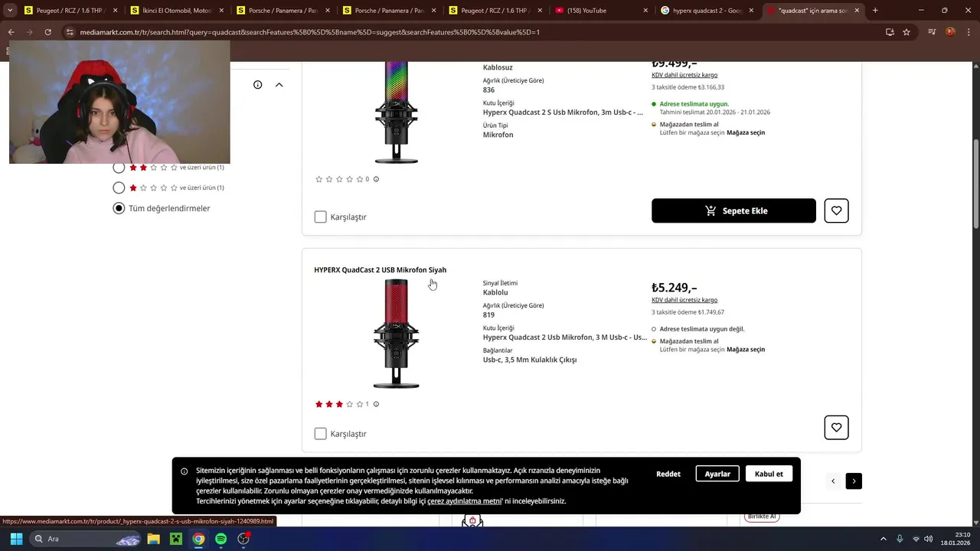980x551 pixels.
Task: Switch to the YouTube tab
Action: click(603, 11)
